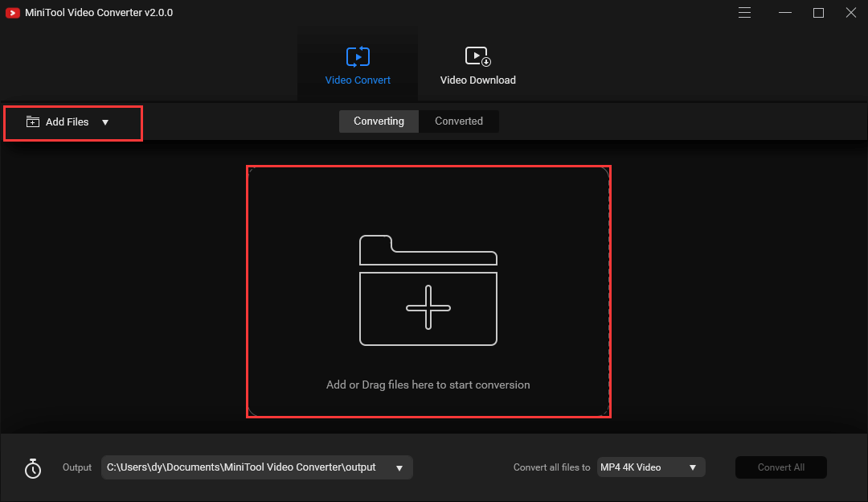Click the Video Download play icon
The height and width of the screenshot is (502, 868).
tap(477, 56)
